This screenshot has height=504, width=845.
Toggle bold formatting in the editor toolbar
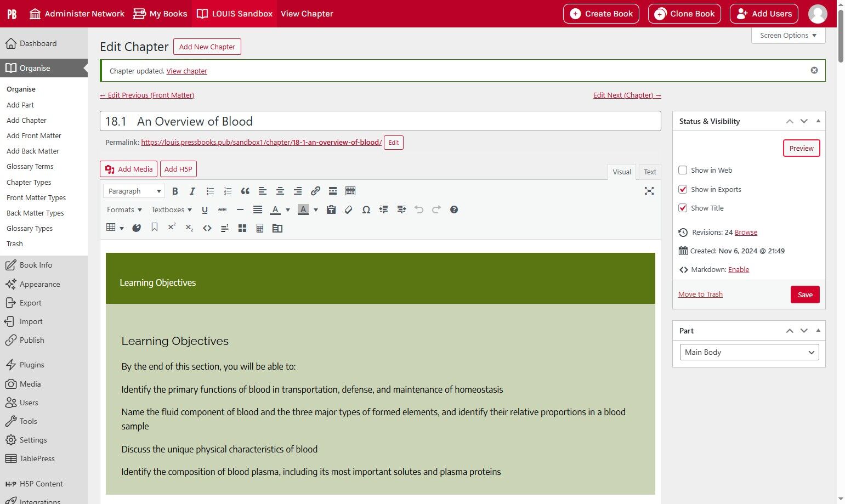(175, 191)
